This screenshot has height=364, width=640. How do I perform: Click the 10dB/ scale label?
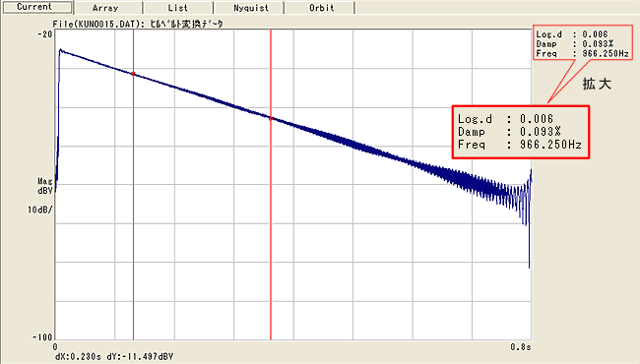[40, 210]
